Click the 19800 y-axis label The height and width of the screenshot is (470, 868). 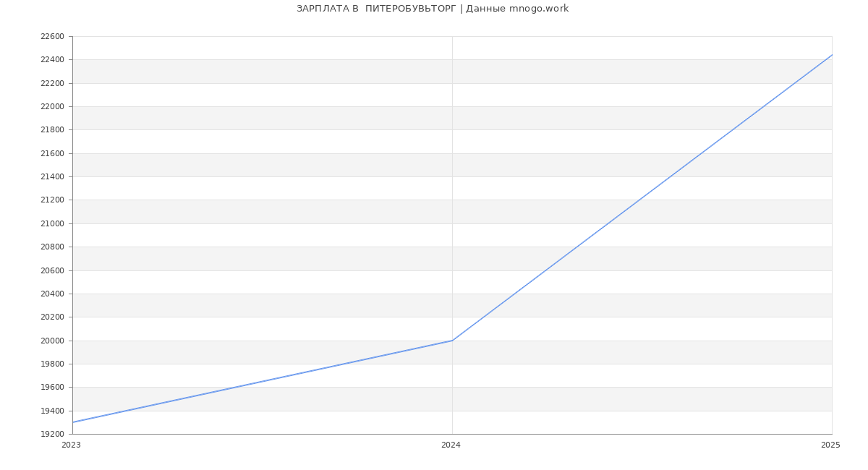[54, 364]
